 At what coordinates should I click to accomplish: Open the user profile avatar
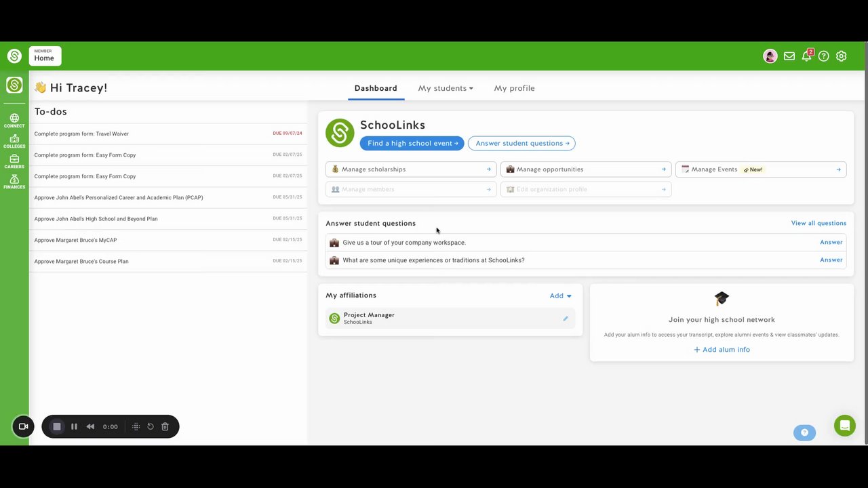tap(770, 56)
